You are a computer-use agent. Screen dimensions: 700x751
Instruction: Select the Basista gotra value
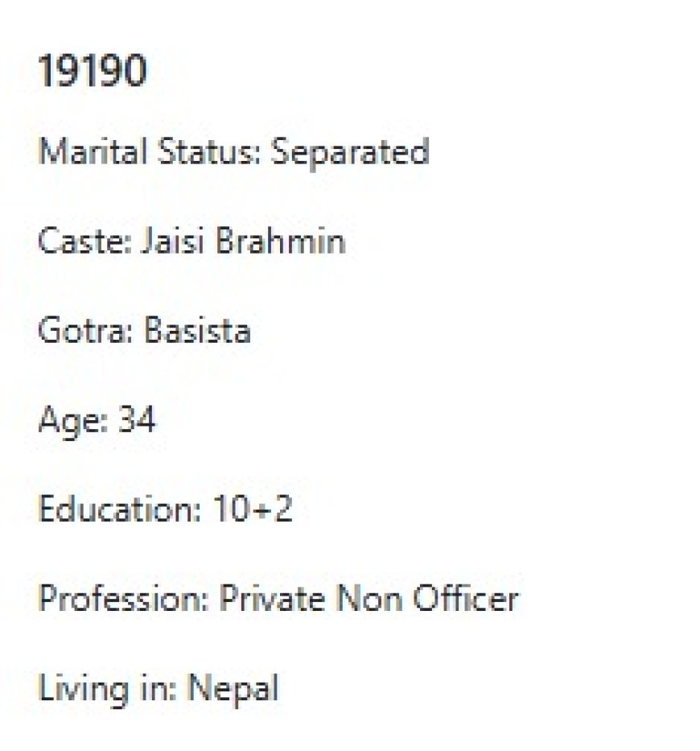coord(197,331)
